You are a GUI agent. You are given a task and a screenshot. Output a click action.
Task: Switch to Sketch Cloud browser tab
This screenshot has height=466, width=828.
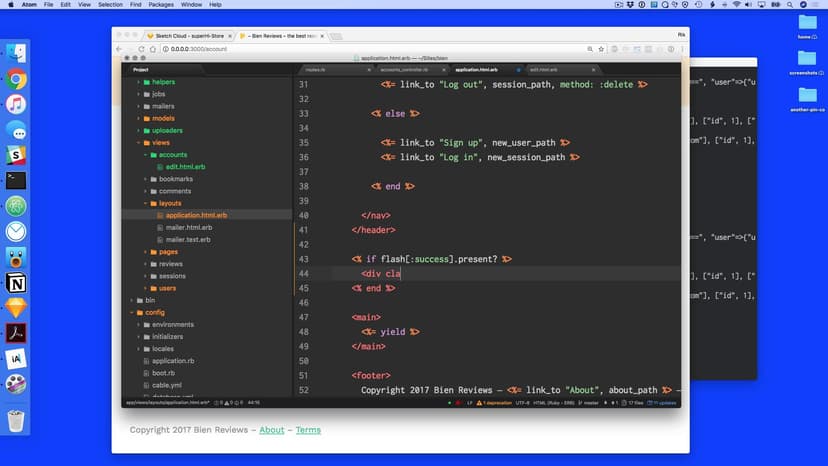(188, 35)
